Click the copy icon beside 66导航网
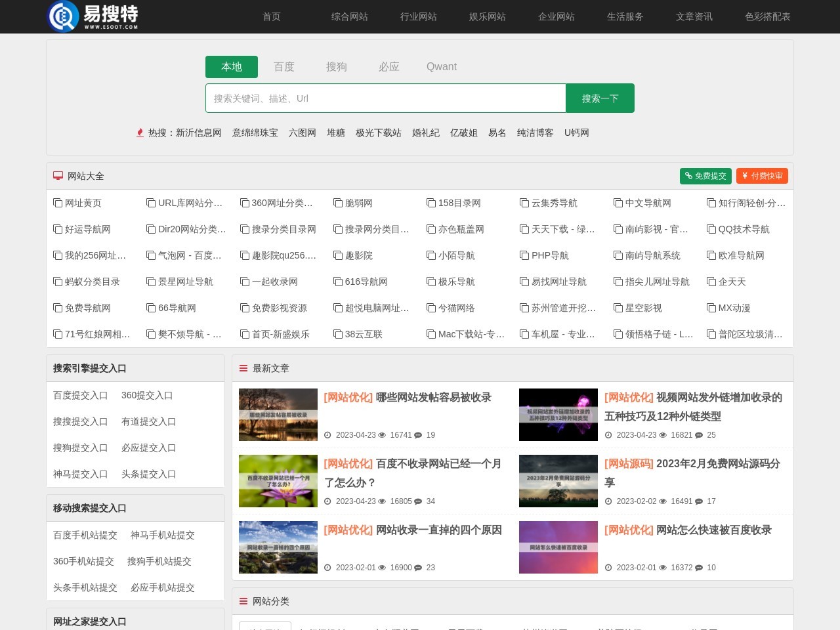 (151, 308)
